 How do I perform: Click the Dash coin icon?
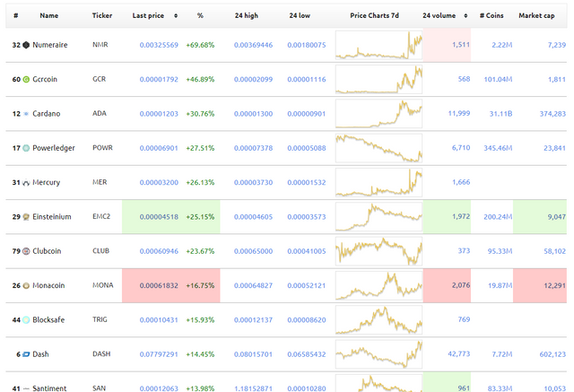26,354
